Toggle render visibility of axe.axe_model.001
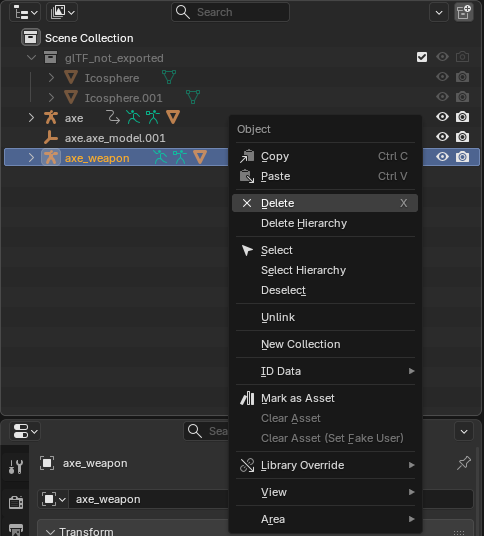484x536 pixels. pyautogui.click(x=462, y=137)
